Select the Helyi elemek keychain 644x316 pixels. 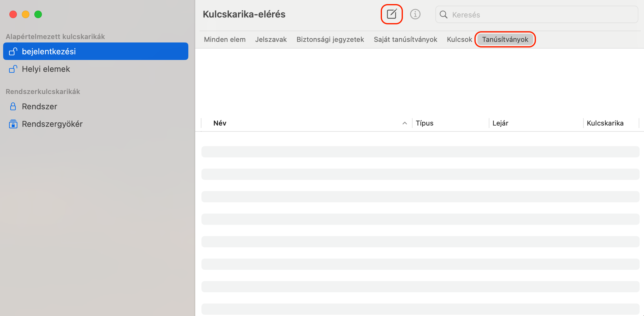[46, 69]
